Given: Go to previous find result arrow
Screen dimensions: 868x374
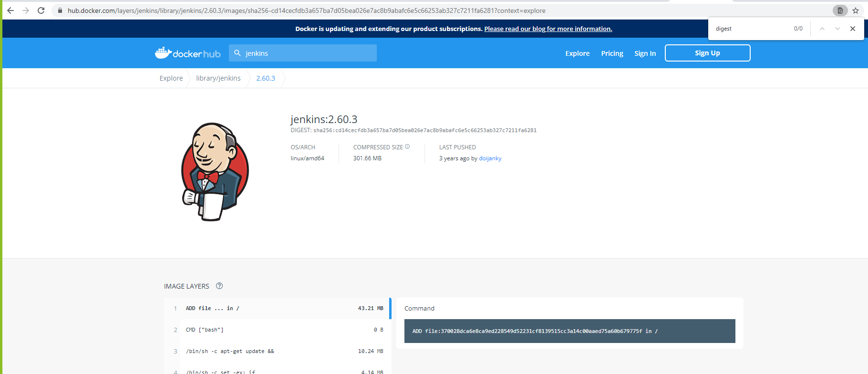Looking at the screenshot, I should [x=822, y=29].
